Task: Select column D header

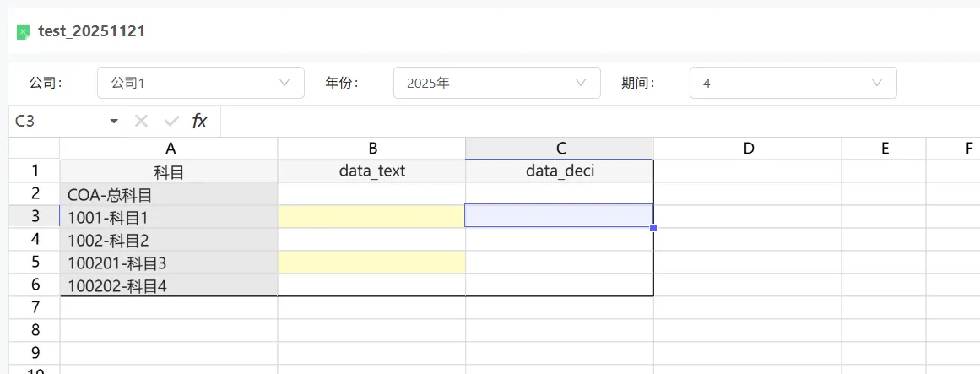Action: click(x=748, y=149)
